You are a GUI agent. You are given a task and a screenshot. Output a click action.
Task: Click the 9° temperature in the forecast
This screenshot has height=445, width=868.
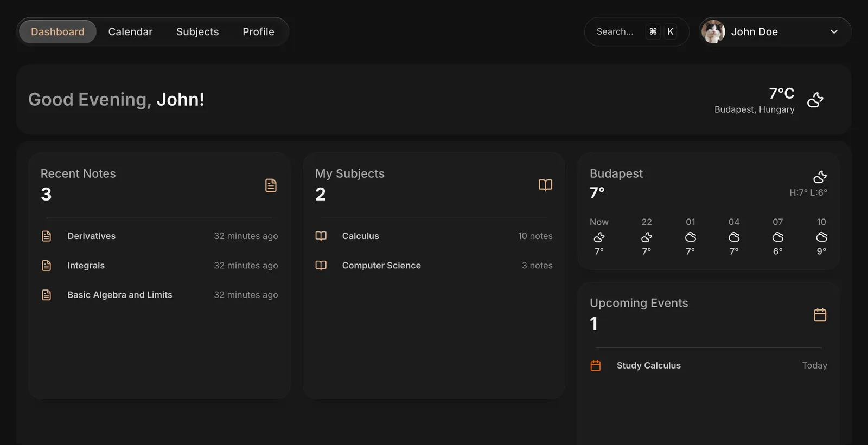(x=821, y=251)
